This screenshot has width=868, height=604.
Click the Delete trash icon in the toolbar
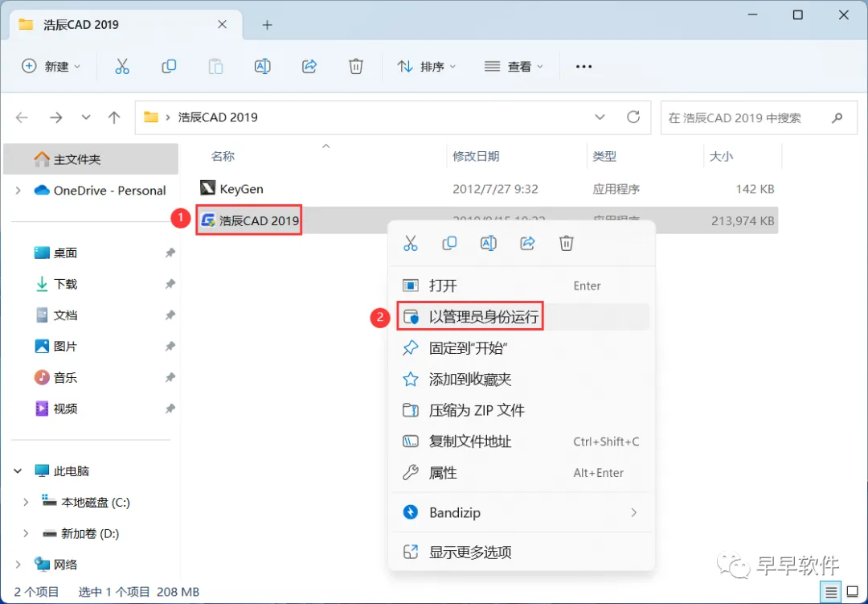coord(355,67)
